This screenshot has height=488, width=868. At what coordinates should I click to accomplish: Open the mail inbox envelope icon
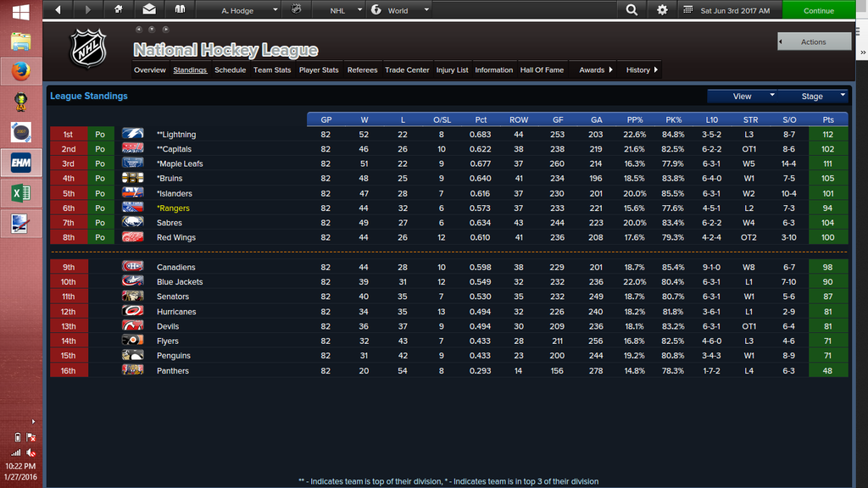tap(149, 9)
